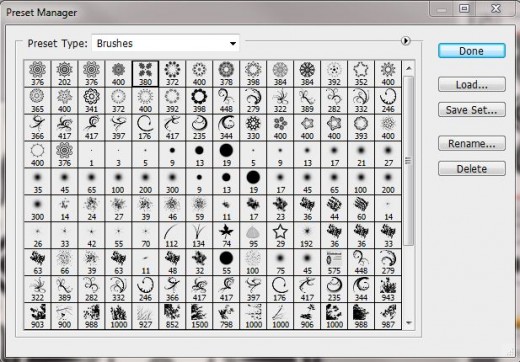The height and width of the screenshot is (362, 520).
Task: Click the Save Set... button
Action: pos(472,110)
